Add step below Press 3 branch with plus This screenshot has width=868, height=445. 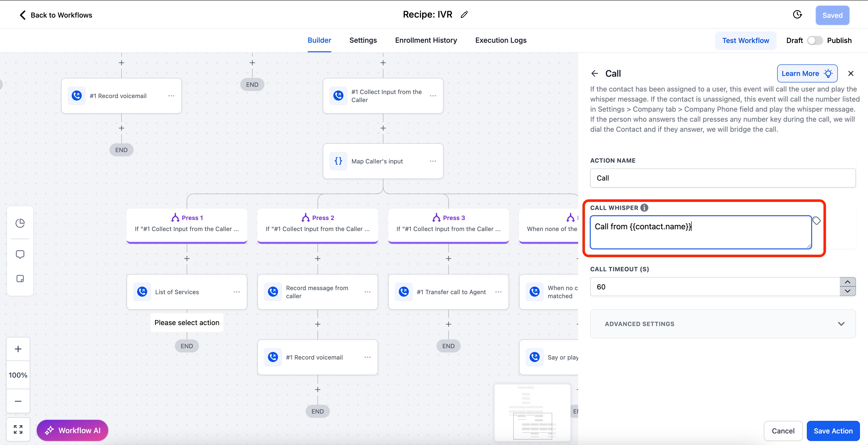point(449,258)
